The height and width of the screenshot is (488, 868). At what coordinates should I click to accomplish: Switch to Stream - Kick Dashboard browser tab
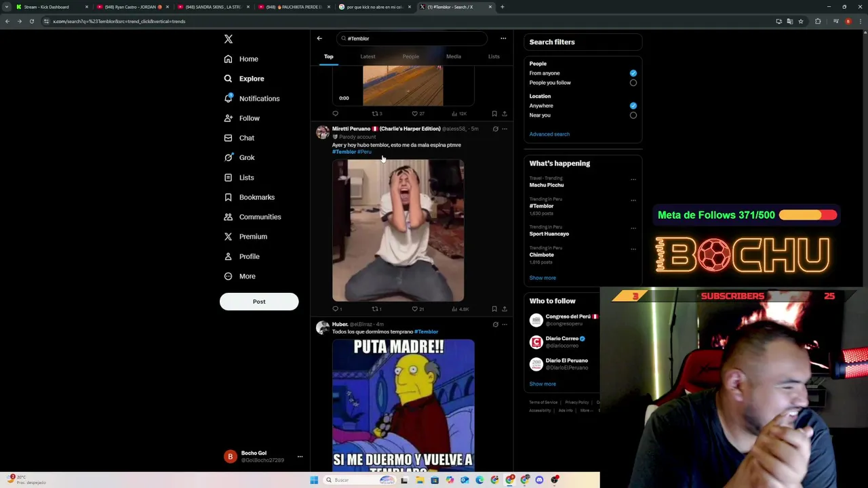tap(52, 7)
